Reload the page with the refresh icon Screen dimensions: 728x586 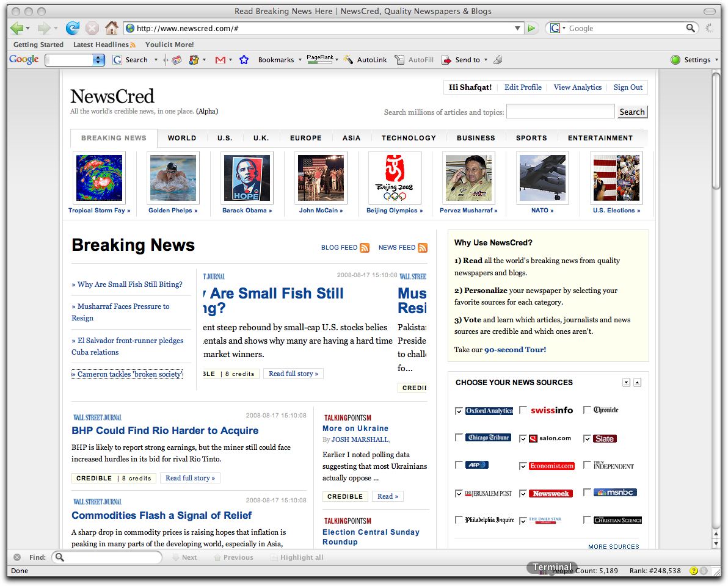[x=72, y=28]
